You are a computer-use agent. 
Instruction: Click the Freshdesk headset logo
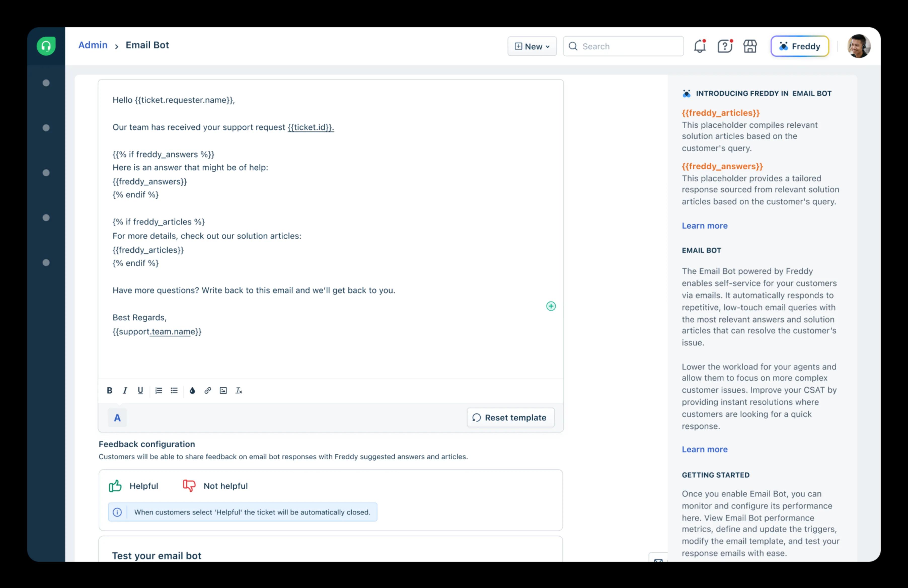click(46, 46)
